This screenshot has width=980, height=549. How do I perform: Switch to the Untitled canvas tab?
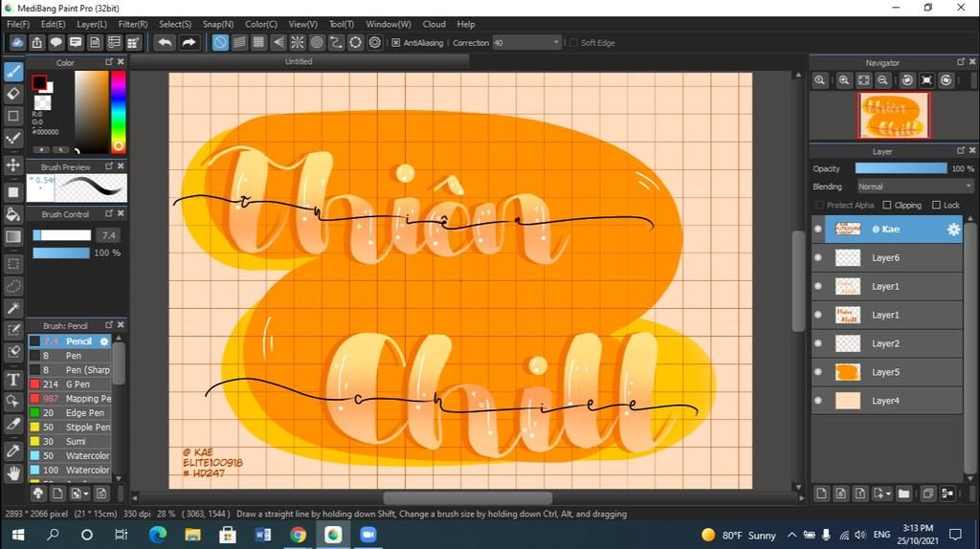299,61
